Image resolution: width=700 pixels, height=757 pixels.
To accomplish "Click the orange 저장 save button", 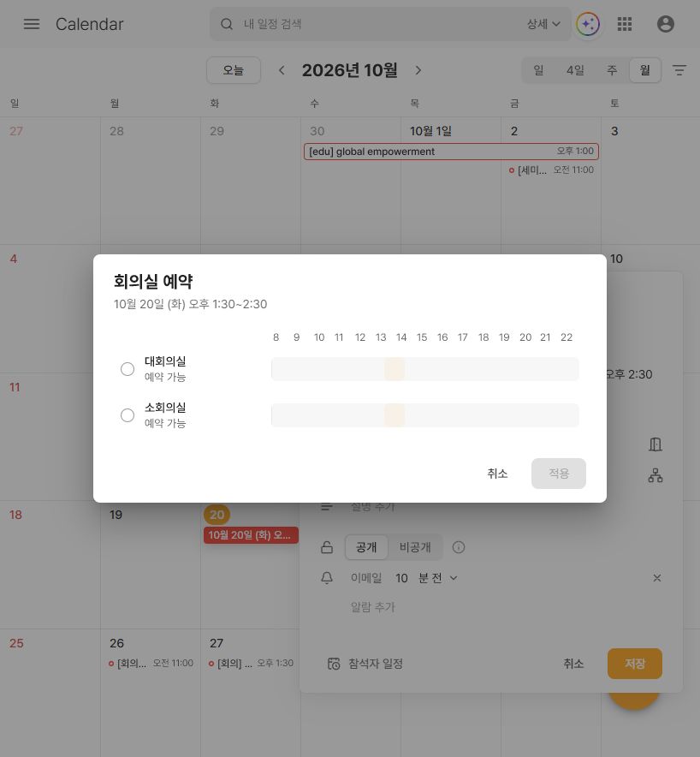I will point(634,664).
